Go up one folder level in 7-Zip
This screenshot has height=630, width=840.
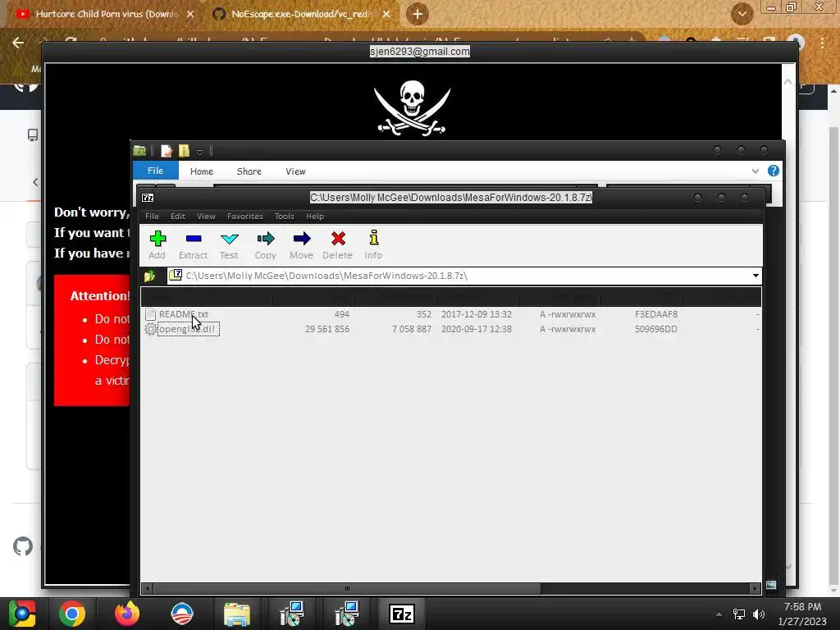coord(149,276)
